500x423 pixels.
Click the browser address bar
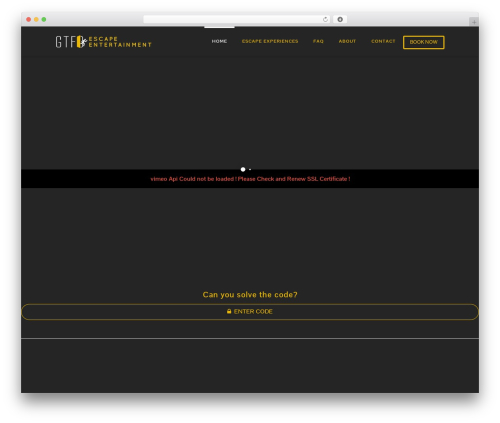coord(237,20)
